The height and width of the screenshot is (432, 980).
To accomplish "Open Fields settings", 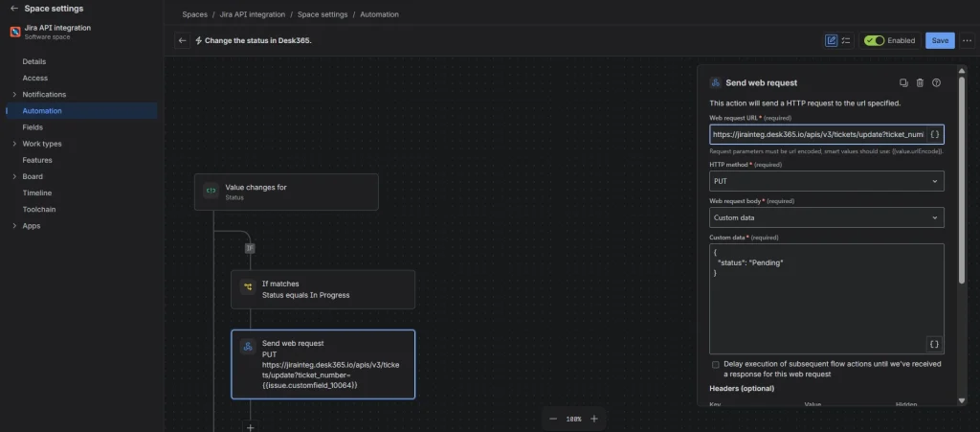I will tap(33, 127).
